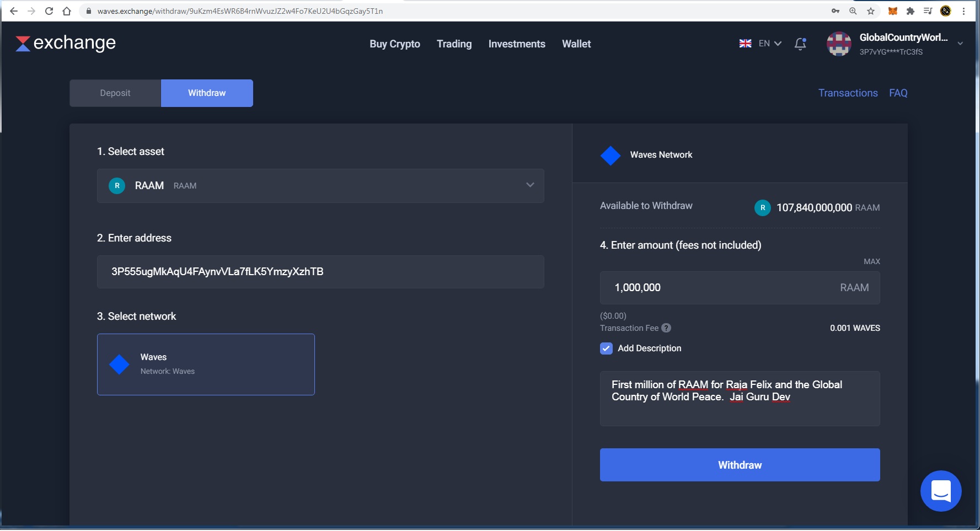980x531 pixels.
Task: Click the 1,000,000 amount input field
Action: 740,288
